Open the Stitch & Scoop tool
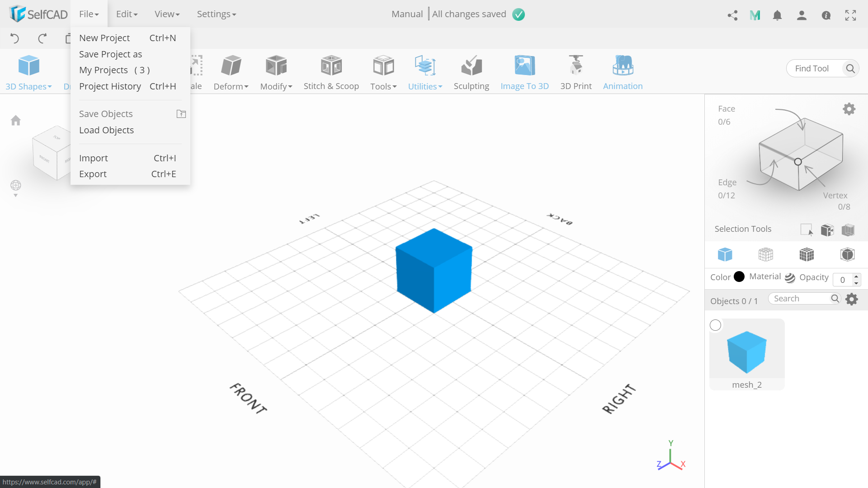Image resolution: width=868 pixels, height=488 pixels. pyautogui.click(x=331, y=72)
